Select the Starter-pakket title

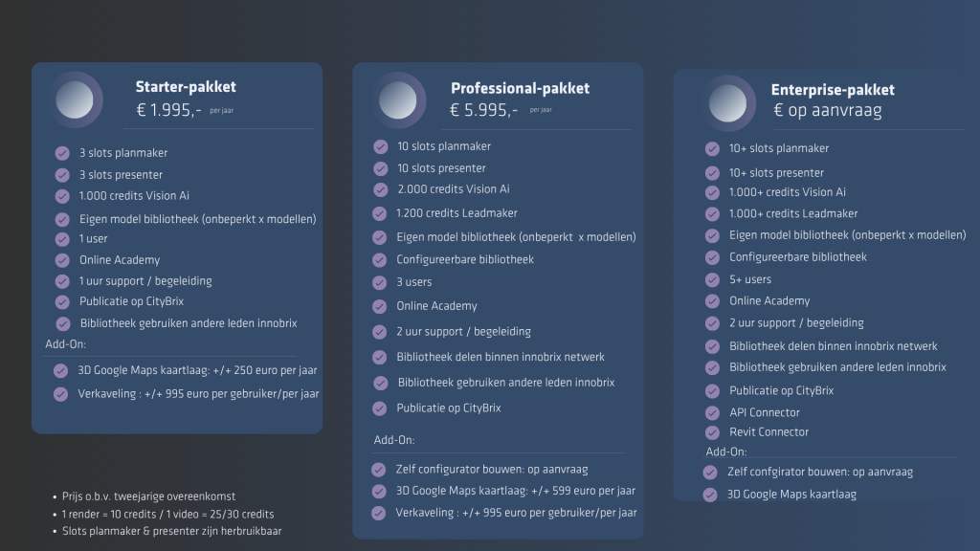(x=186, y=87)
